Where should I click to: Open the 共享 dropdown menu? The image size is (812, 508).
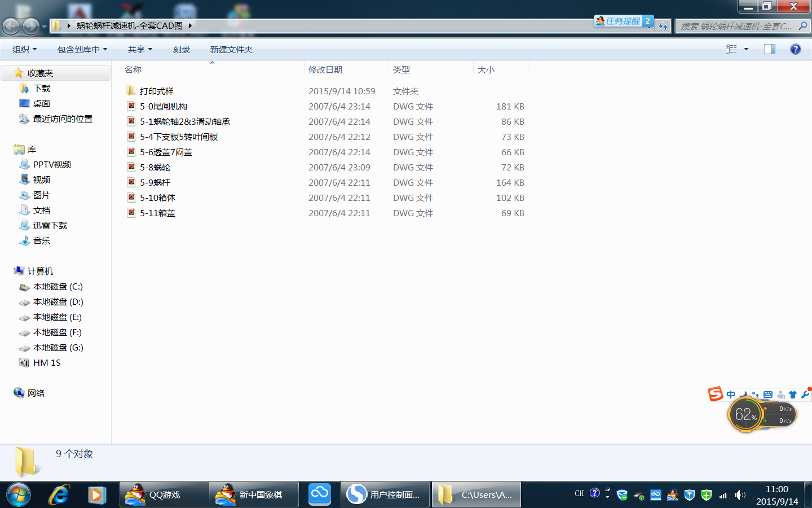coord(140,50)
